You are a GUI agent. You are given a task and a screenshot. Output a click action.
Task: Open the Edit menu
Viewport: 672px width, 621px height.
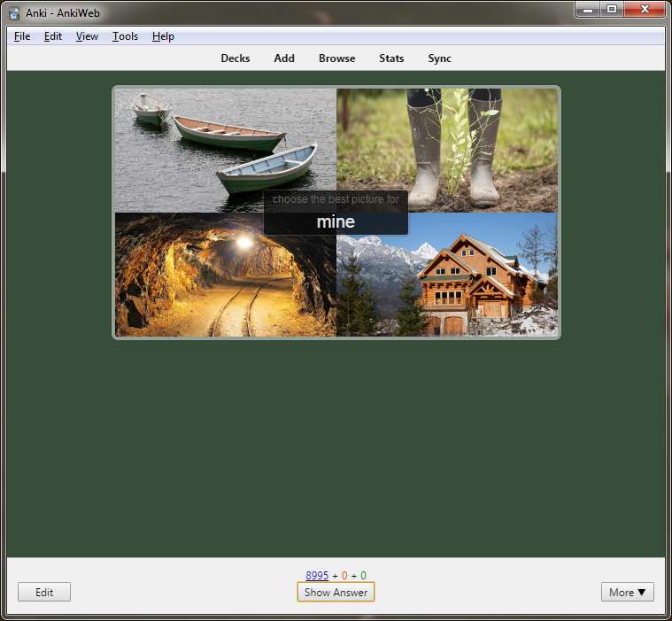tap(53, 36)
